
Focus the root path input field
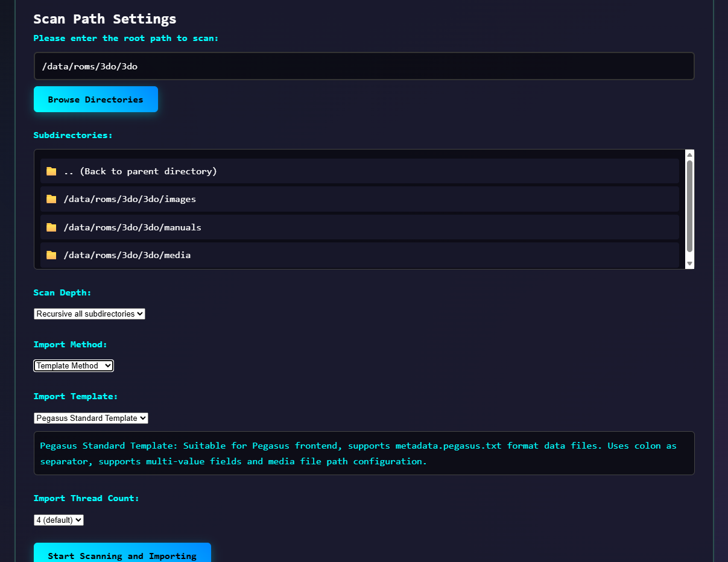tap(364, 66)
